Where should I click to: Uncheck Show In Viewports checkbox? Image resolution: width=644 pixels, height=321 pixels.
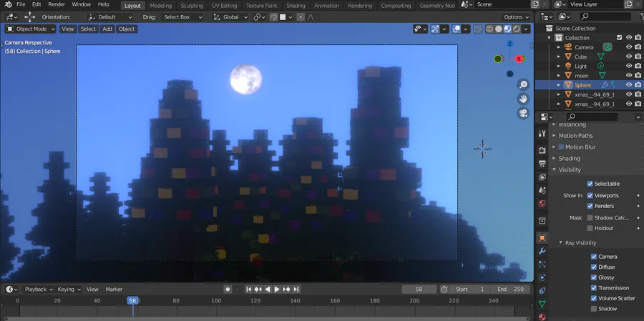coord(590,195)
